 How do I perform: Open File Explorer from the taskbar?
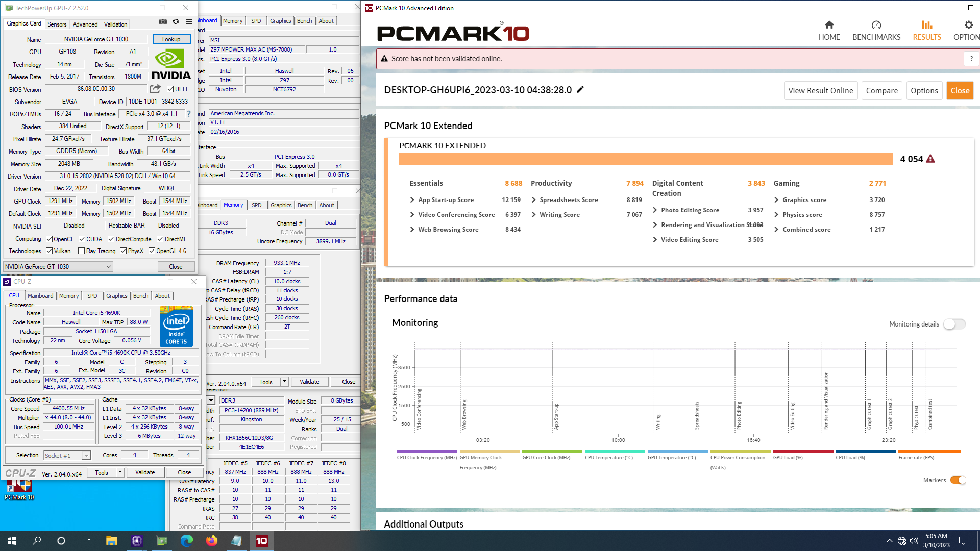click(x=112, y=541)
